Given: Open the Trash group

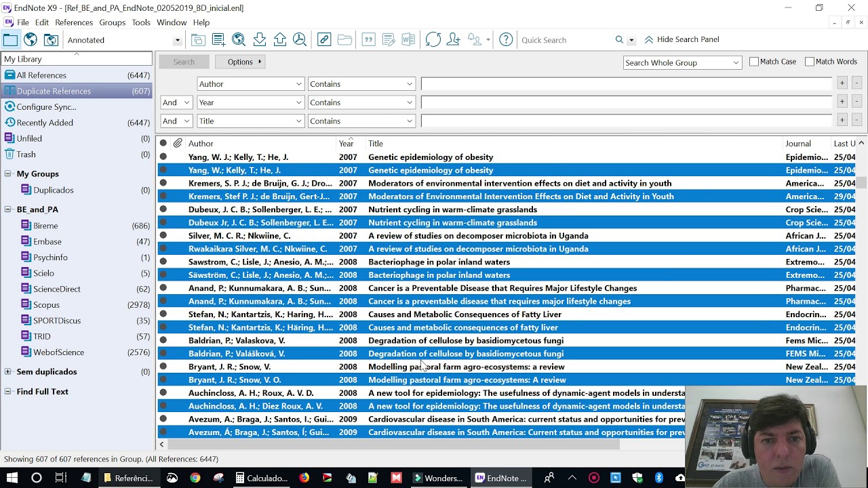Looking at the screenshot, I should point(26,154).
